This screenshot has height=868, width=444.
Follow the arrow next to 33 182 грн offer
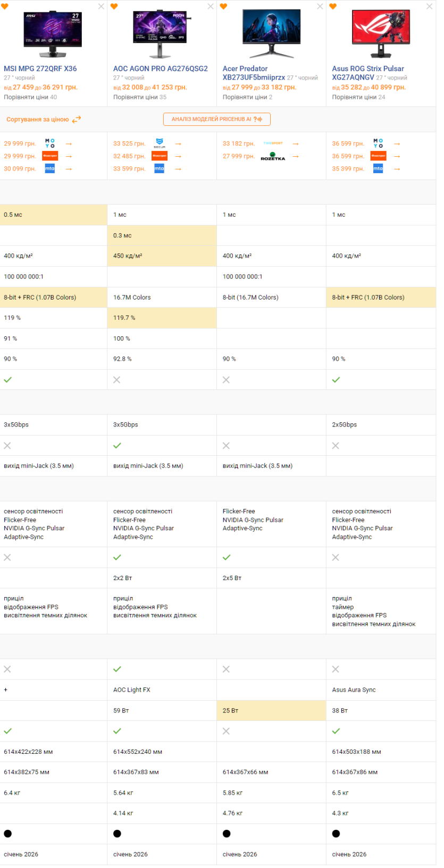pyautogui.click(x=296, y=144)
